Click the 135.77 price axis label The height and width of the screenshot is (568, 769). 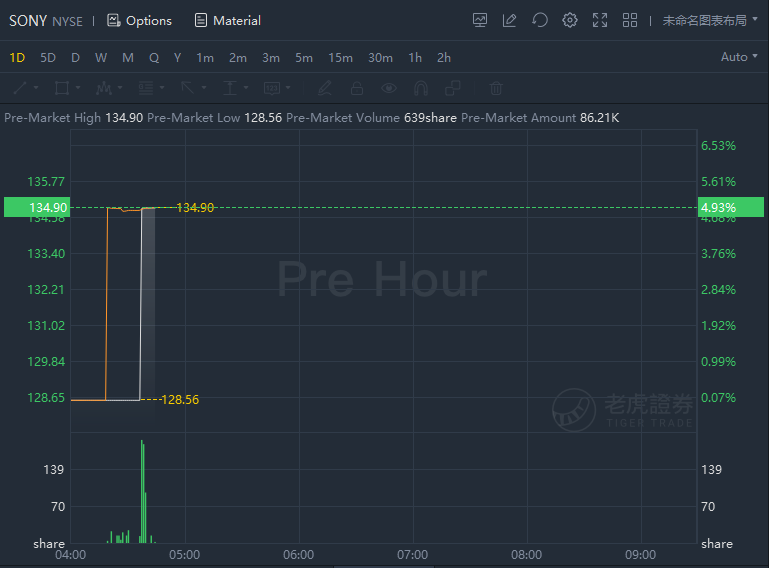(x=46, y=181)
